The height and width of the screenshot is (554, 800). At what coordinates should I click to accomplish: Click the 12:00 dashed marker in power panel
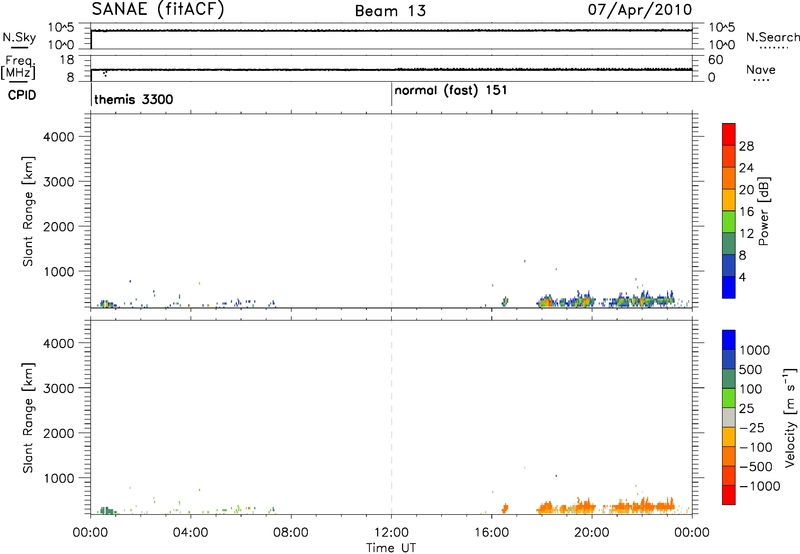pos(391,211)
